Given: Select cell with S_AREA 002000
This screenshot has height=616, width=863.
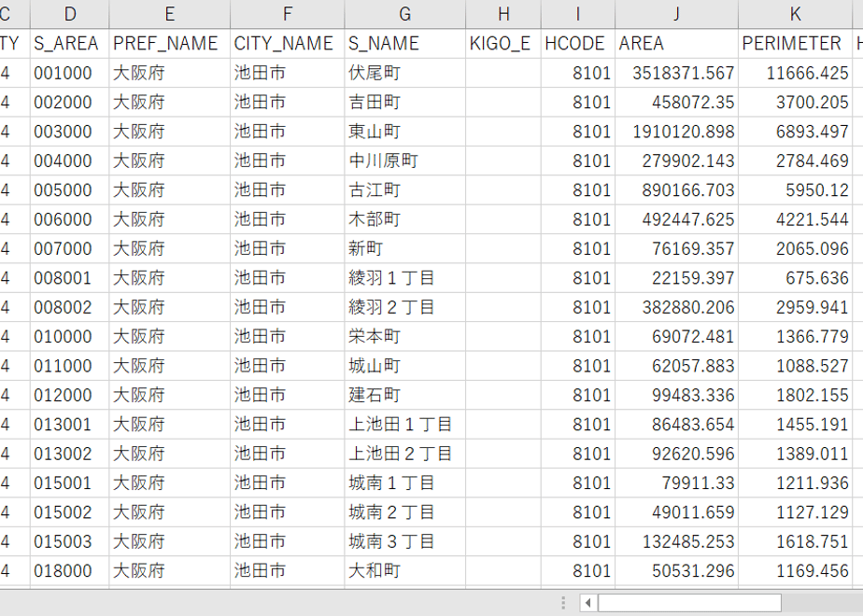Looking at the screenshot, I should [69, 103].
